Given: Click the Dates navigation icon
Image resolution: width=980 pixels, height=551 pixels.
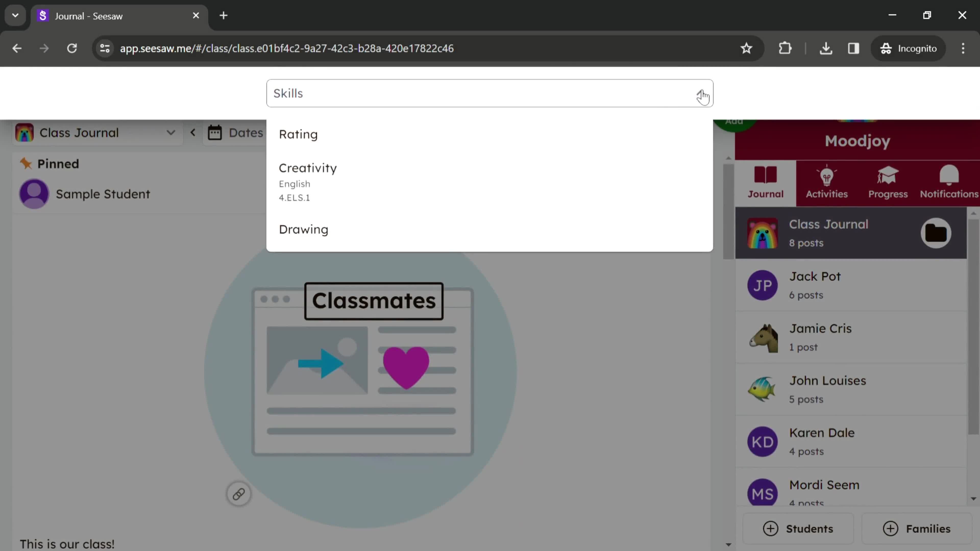Looking at the screenshot, I should pos(215,133).
